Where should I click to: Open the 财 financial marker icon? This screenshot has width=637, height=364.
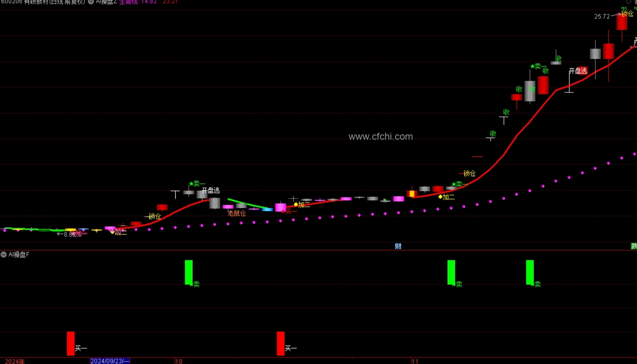click(x=398, y=246)
